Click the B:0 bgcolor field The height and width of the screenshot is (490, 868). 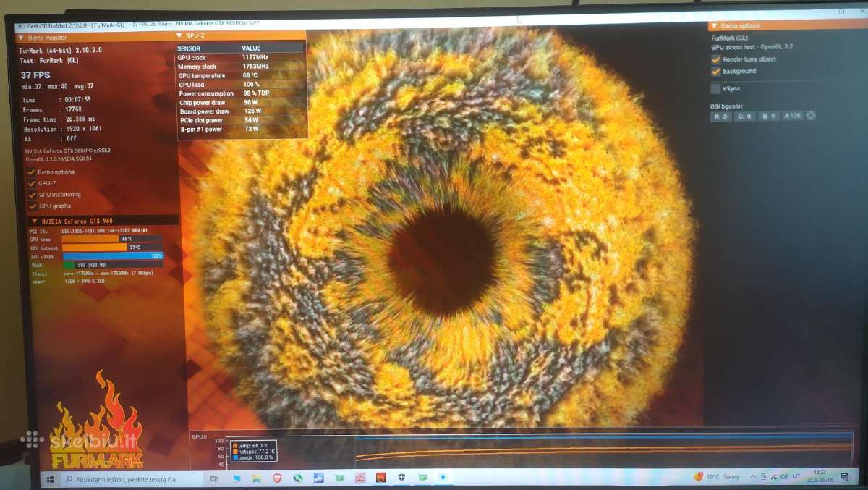(768, 116)
